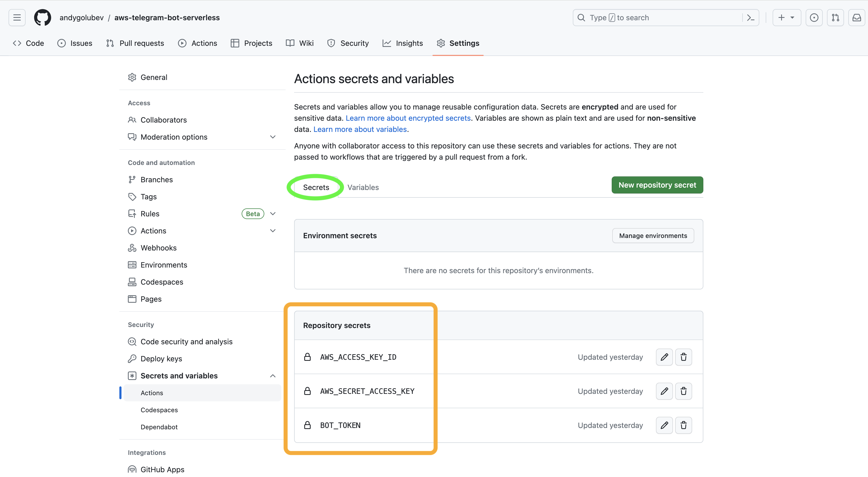Click the AWS_ACCESS_KEY_ID secret name

(x=358, y=357)
